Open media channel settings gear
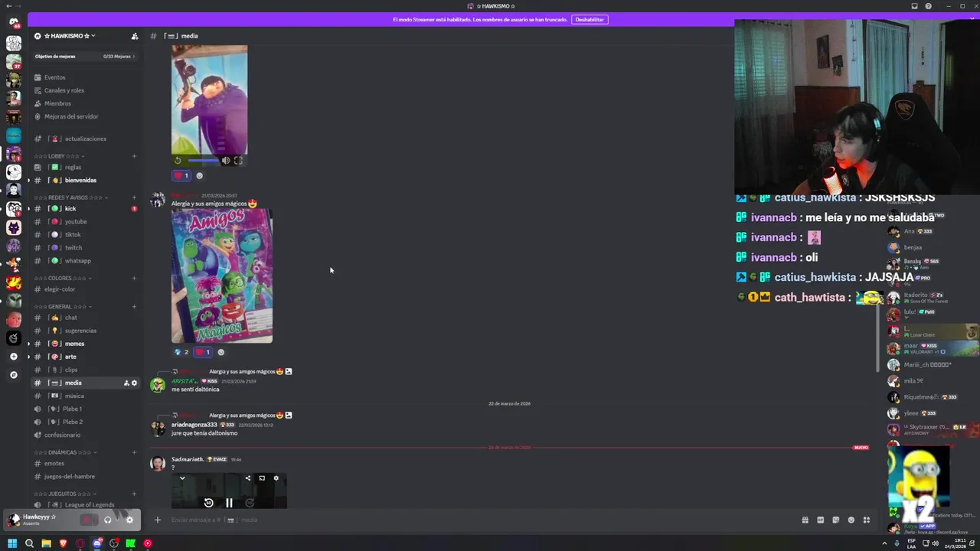The height and width of the screenshot is (551, 980). pos(134,383)
